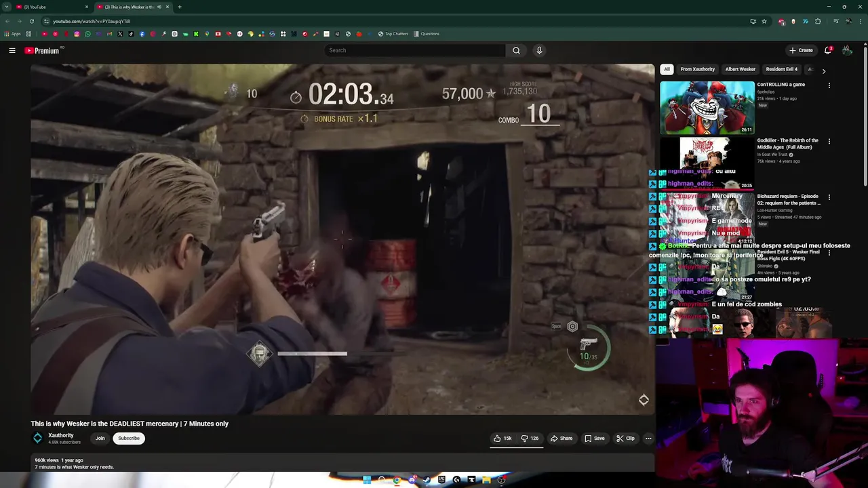Viewport: 868px width, 488px height.
Task: Open a new browser tab
Action: pos(180,7)
